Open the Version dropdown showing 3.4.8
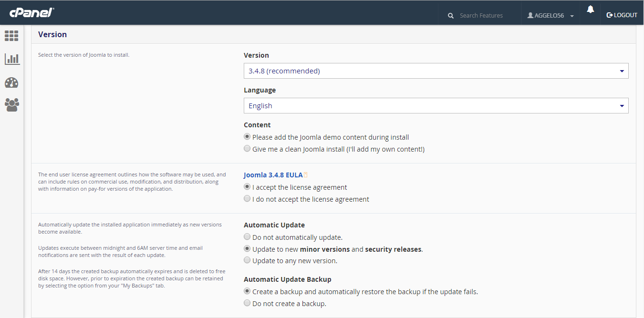Screen dimensions: 644x318 436,71
